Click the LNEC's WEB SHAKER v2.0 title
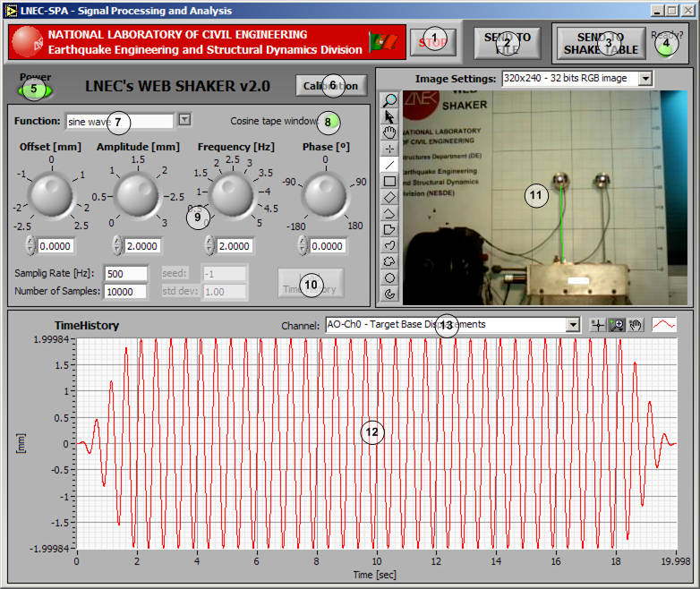The height and width of the screenshot is (589, 700). [177, 86]
